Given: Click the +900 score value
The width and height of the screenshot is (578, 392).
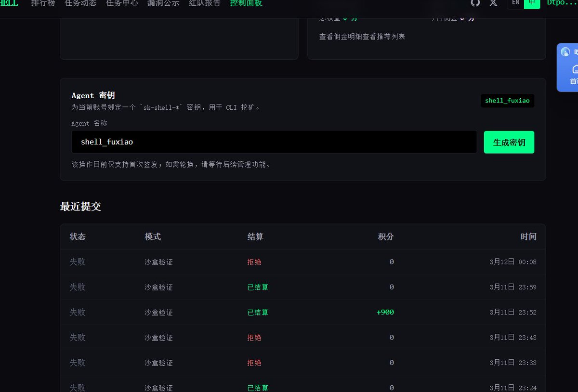Looking at the screenshot, I should [x=385, y=312].
